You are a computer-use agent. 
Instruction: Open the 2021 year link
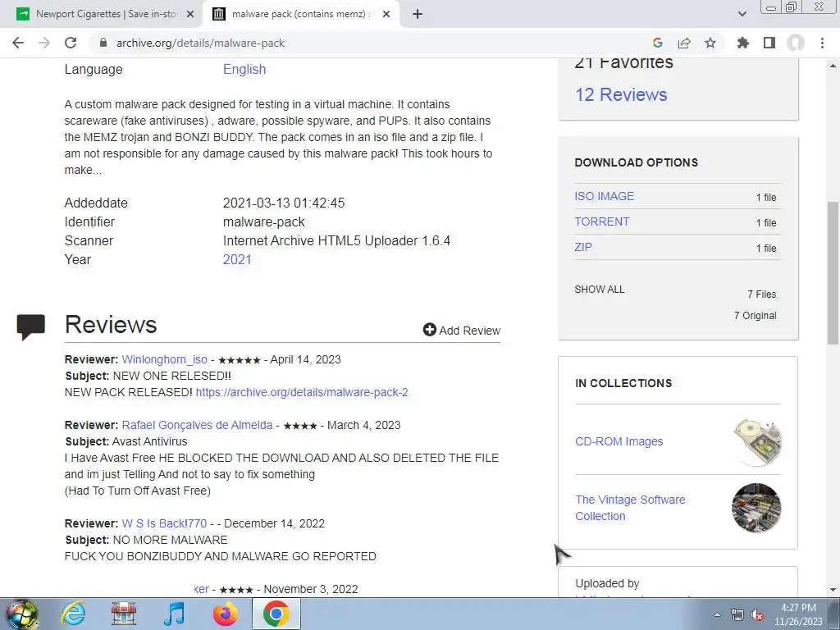[x=237, y=259]
